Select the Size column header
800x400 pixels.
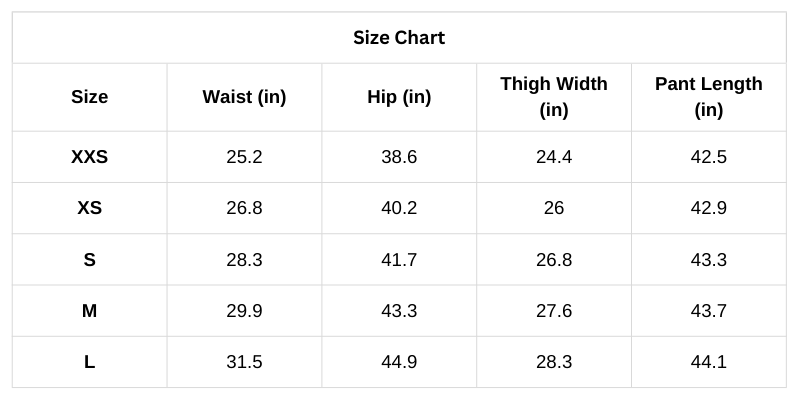point(89,97)
